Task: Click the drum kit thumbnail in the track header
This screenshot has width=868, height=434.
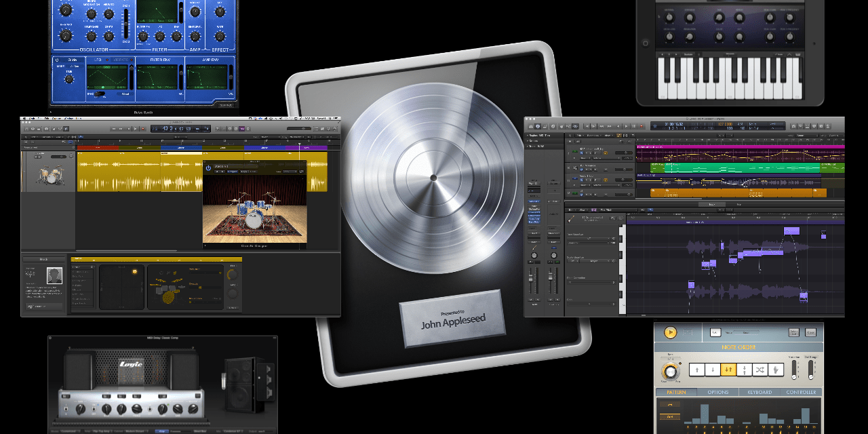Action: click(x=50, y=174)
